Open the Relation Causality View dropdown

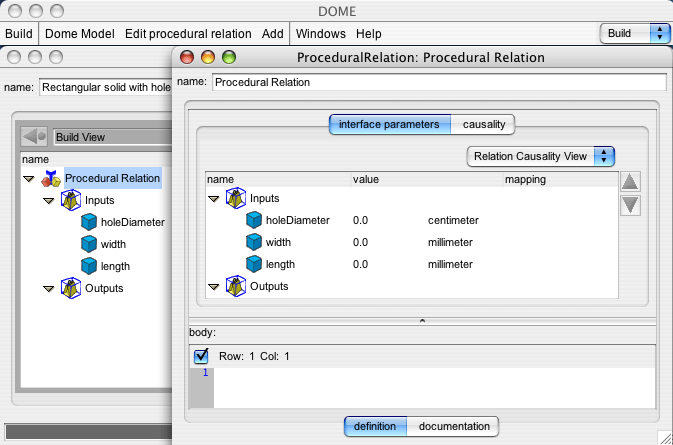coord(541,156)
